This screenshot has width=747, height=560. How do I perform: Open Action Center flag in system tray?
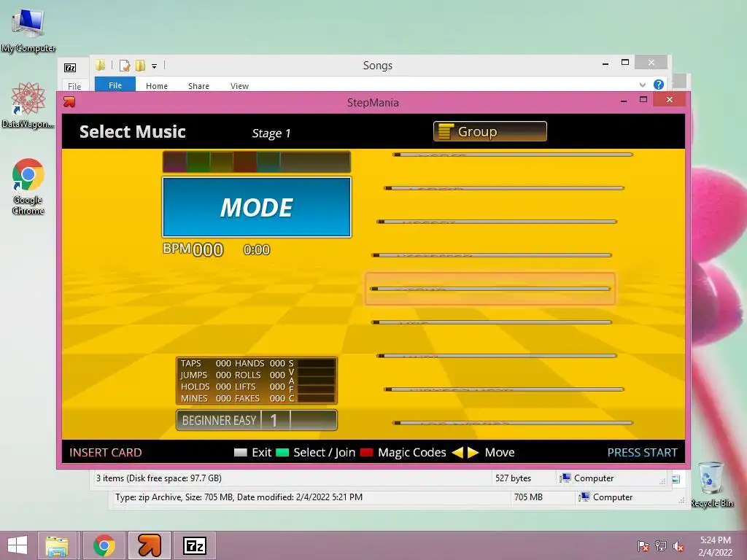tap(643, 546)
